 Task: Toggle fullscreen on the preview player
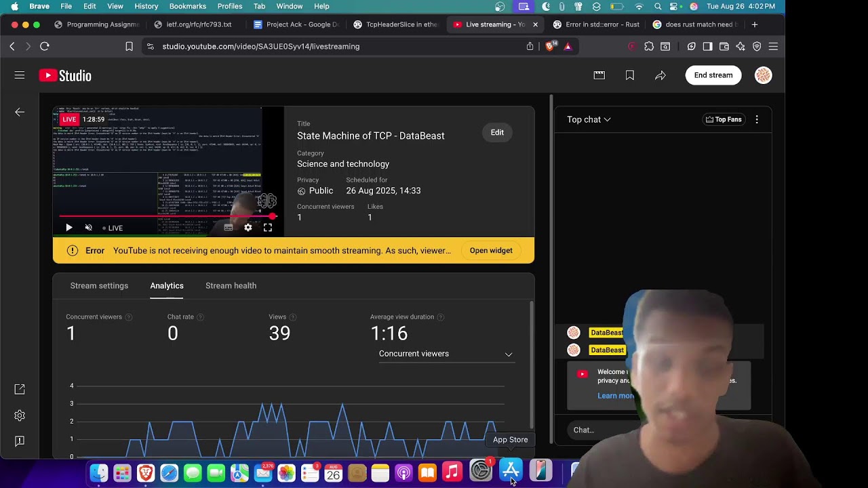coord(268,228)
